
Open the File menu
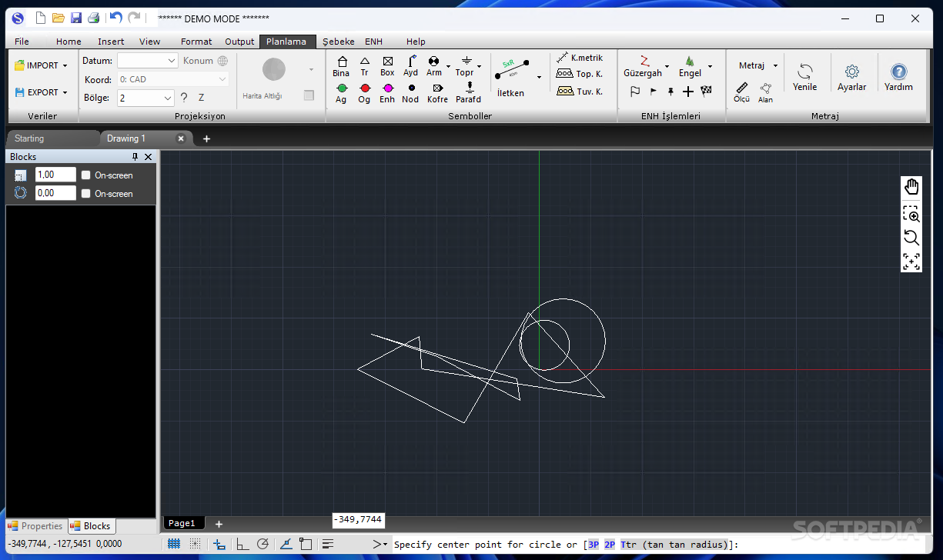click(22, 42)
